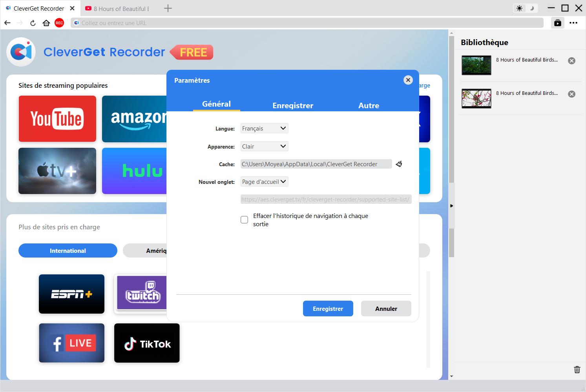Open the Twitch site tile

(141, 294)
